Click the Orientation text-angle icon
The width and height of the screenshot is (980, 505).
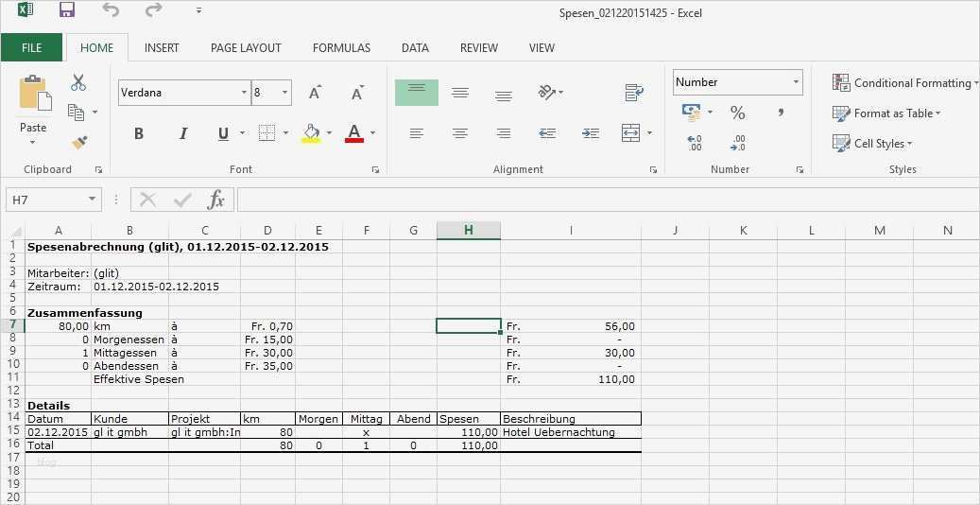tap(547, 93)
